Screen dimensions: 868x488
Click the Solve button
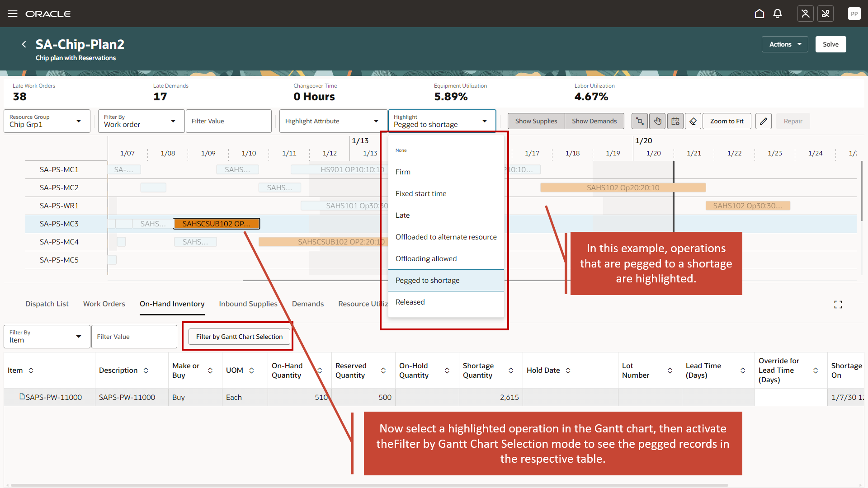[830, 44]
